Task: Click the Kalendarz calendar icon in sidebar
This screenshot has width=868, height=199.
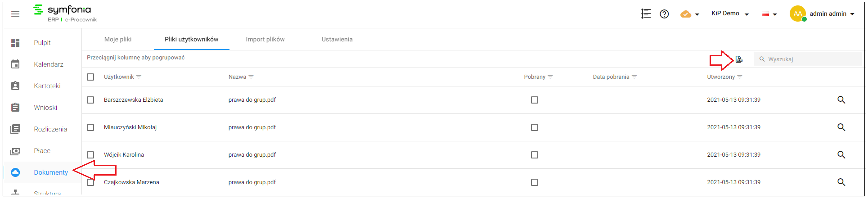Action: pos(15,64)
